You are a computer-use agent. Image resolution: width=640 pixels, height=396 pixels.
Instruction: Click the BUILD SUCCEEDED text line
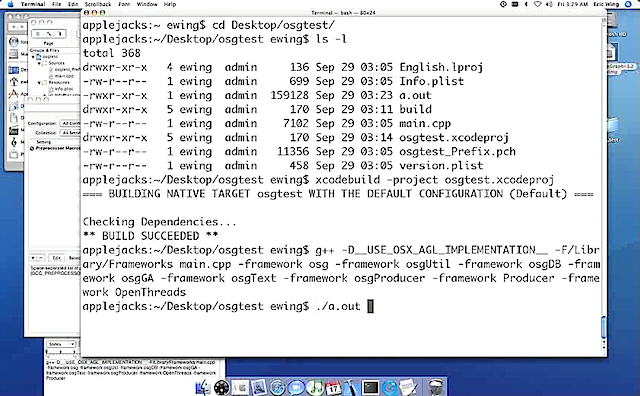click(150, 236)
